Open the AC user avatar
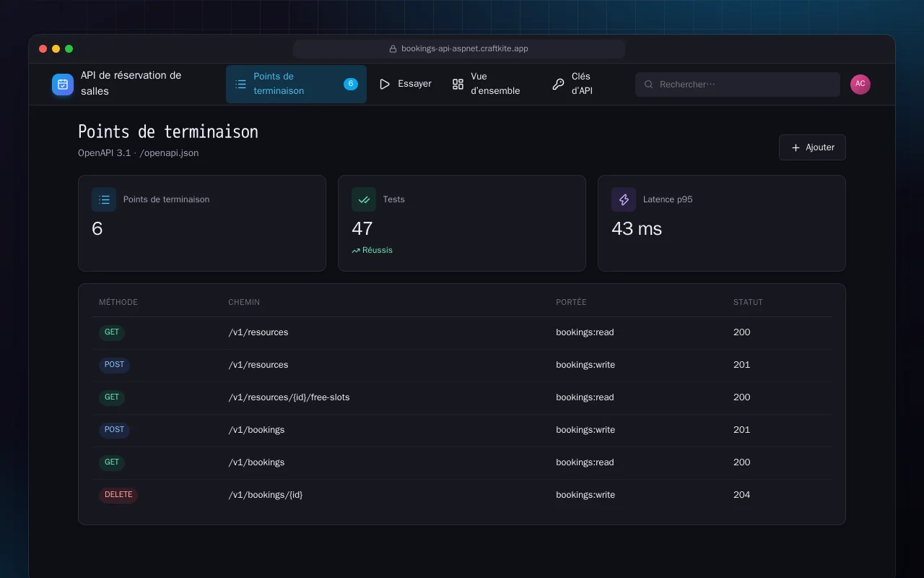Screen dimensions: 924x578 (860, 85)
